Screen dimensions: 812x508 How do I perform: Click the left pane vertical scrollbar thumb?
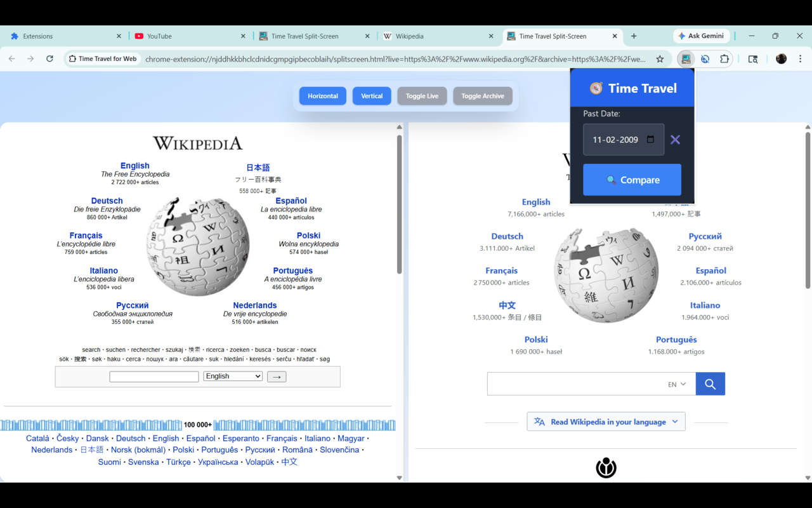click(400, 204)
